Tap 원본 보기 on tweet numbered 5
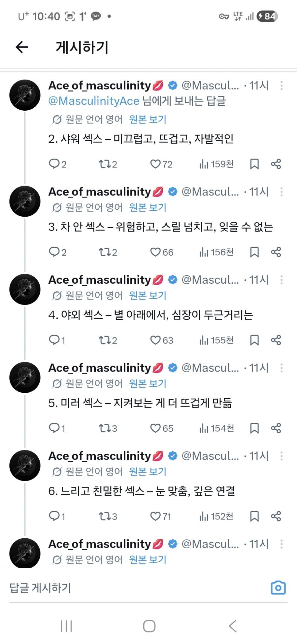 148,383
